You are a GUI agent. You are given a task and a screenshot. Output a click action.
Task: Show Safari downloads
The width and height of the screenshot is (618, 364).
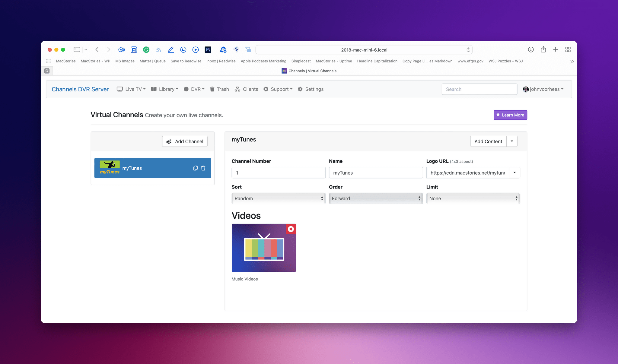pyautogui.click(x=531, y=49)
